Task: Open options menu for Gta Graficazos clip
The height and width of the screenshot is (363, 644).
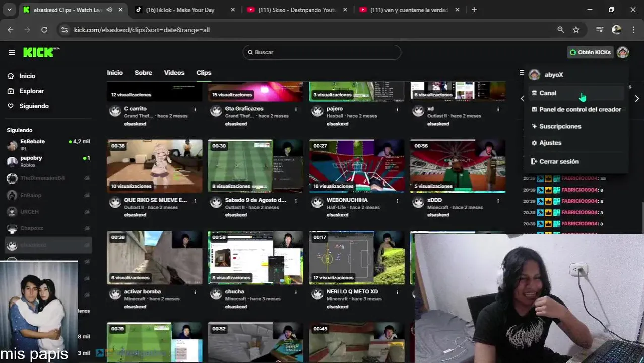Action: (x=296, y=109)
